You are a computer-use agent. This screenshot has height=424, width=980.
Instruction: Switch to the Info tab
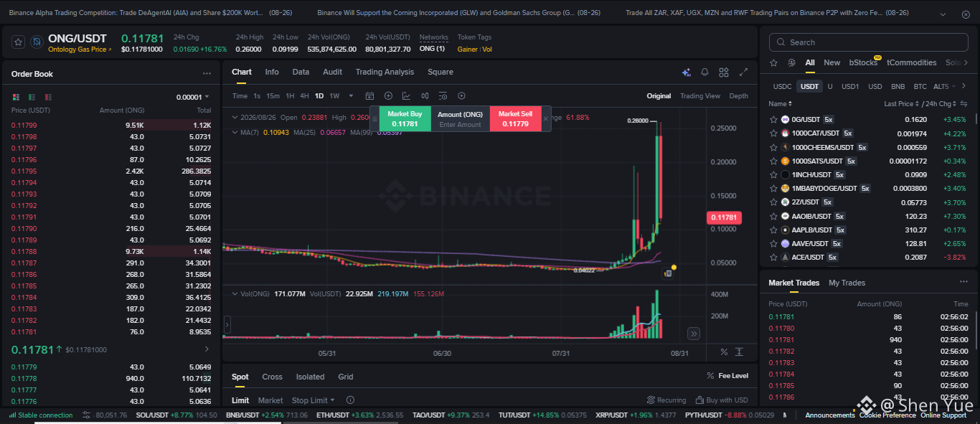[x=272, y=72]
